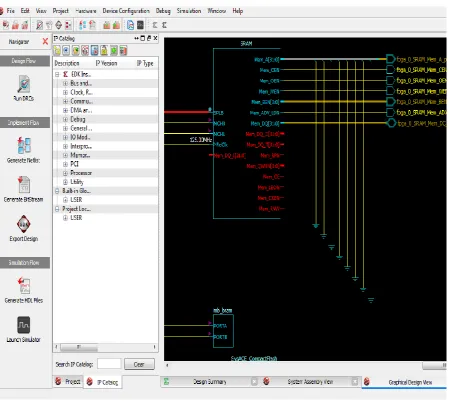
Task: Select the IO Modules tree row
Action: 105,137
